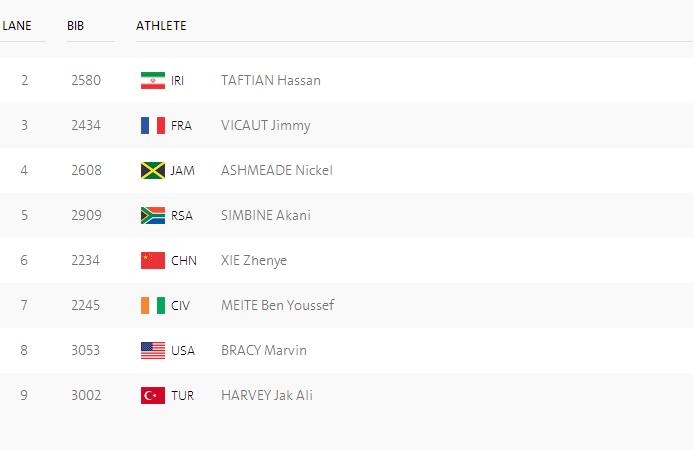694x450 pixels.
Task: Click the Ivory Coast flag icon
Action: (x=153, y=305)
